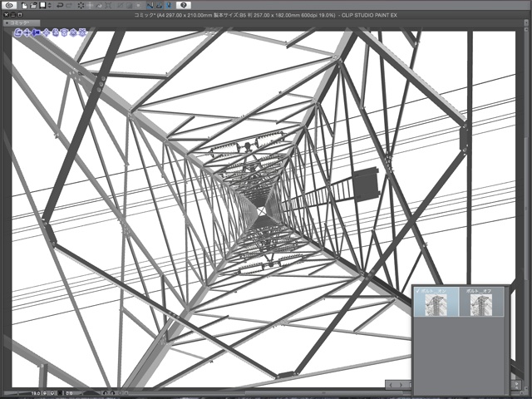Select 3D object move manipulator icon
This screenshot has width=532, height=399.
pyautogui.click(x=47, y=32)
